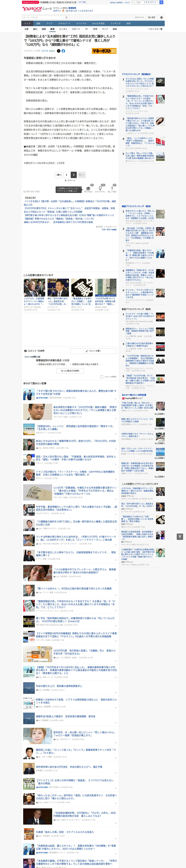Open the 年収の壁引き上げ 富裕層 article

[x=59, y=686]
